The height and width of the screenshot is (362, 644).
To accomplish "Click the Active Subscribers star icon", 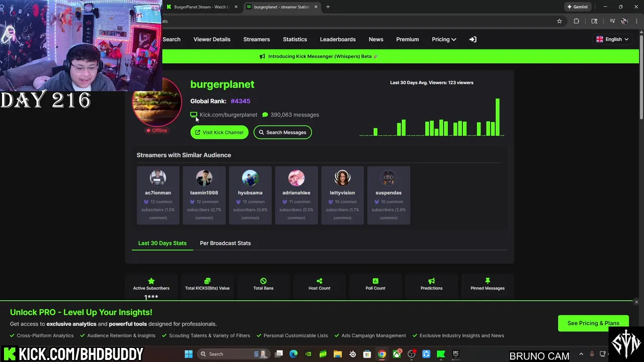I will point(151,281).
